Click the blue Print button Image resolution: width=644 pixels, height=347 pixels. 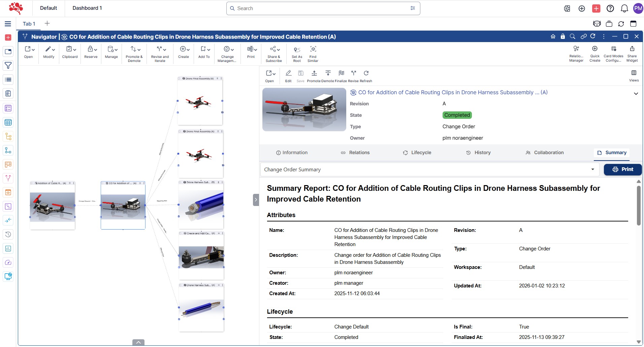(x=622, y=169)
